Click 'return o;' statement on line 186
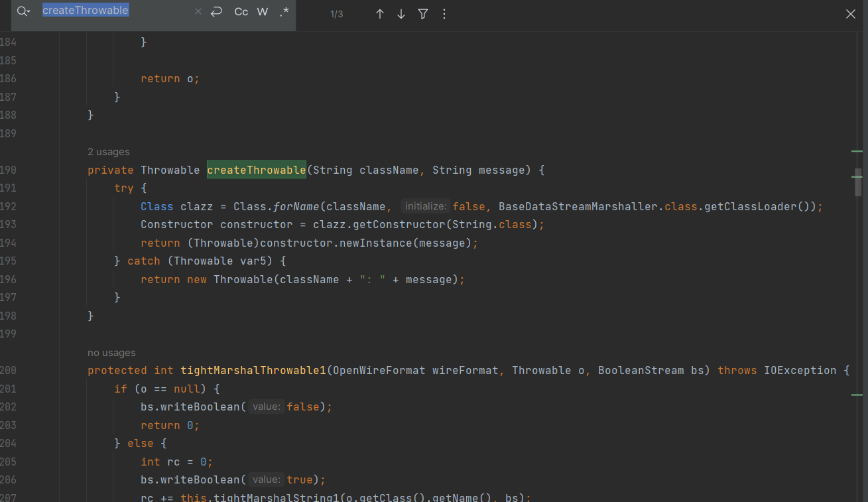 170,78
